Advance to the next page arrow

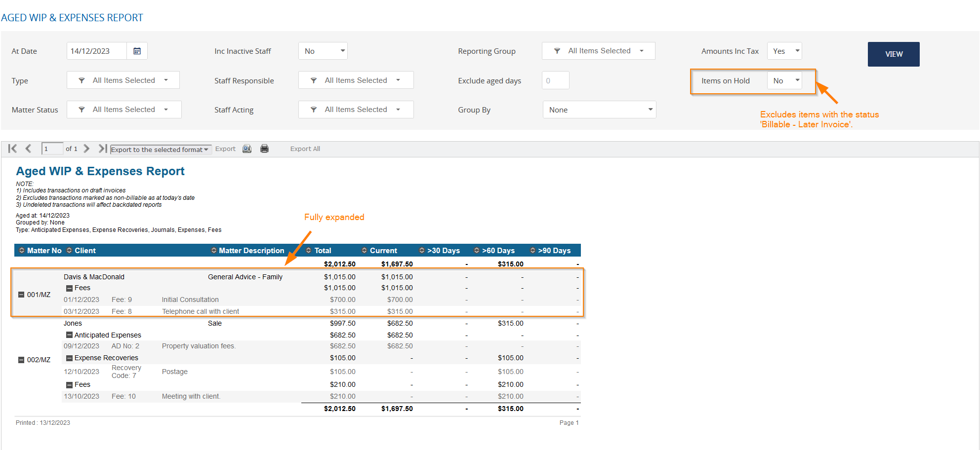click(x=86, y=149)
